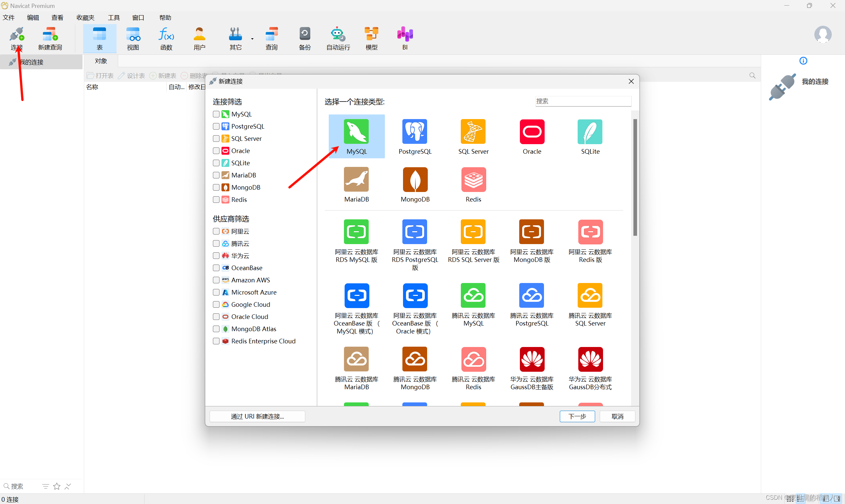The width and height of the screenshot is (845, 504).
Task: Open the 收藏夹 menu
Action: tap(85, 18)
